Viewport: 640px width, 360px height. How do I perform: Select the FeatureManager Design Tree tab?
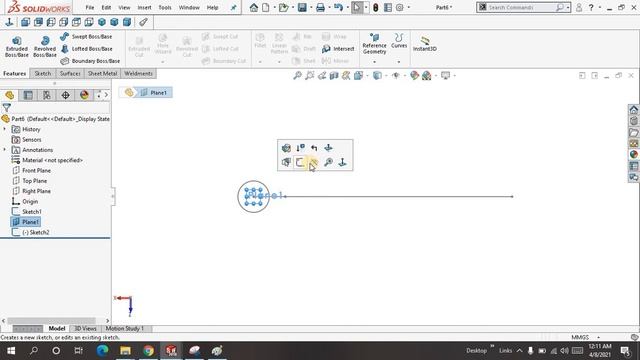tap(9, 95)
